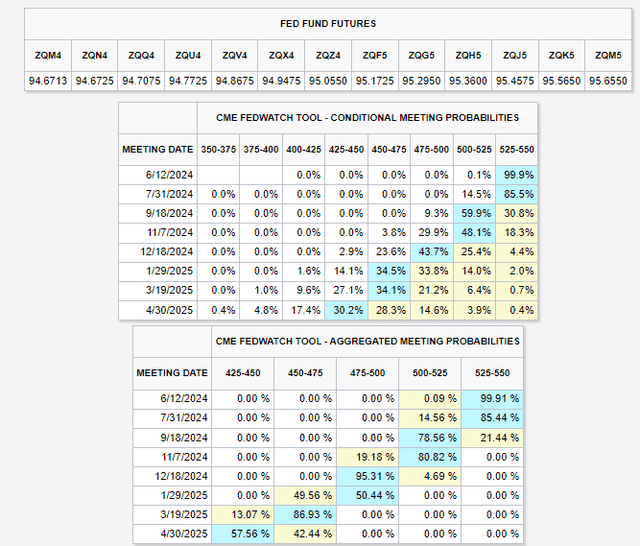Click the 0.09 % aggregated cell
This screenshot has width=640, height=546.
click(430, 399)
